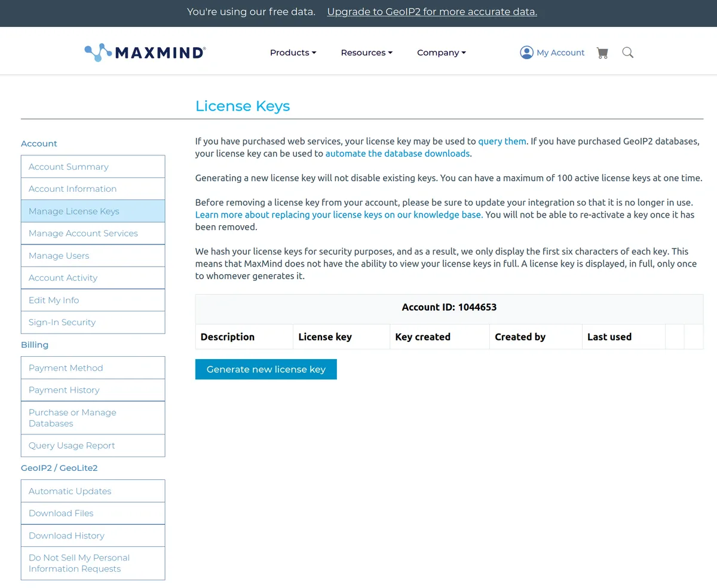The height and width of the screenshot is (588, 717).
Task: Open Manage Account Services
Action: coord(93,233)
